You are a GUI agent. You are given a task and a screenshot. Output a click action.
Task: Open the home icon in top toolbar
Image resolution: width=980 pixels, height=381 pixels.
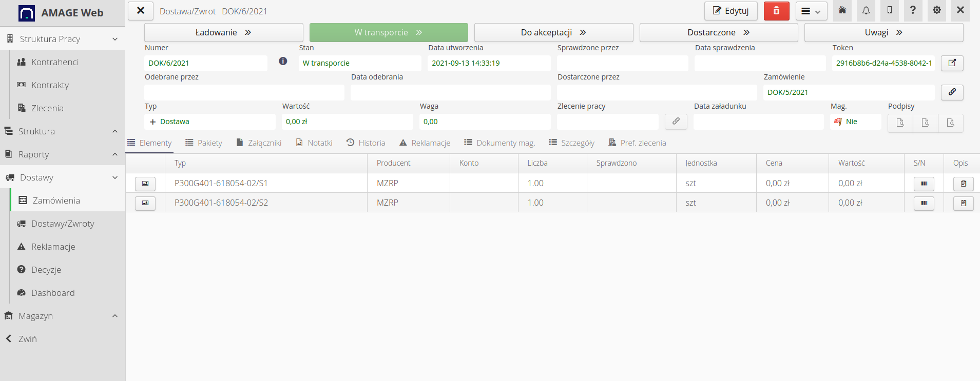[842, 11]
